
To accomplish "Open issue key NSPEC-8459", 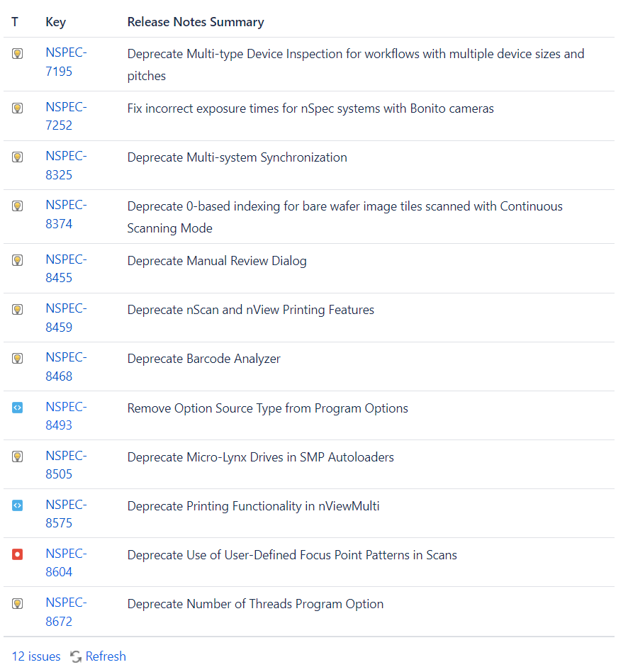I will [x=65, y=318].
